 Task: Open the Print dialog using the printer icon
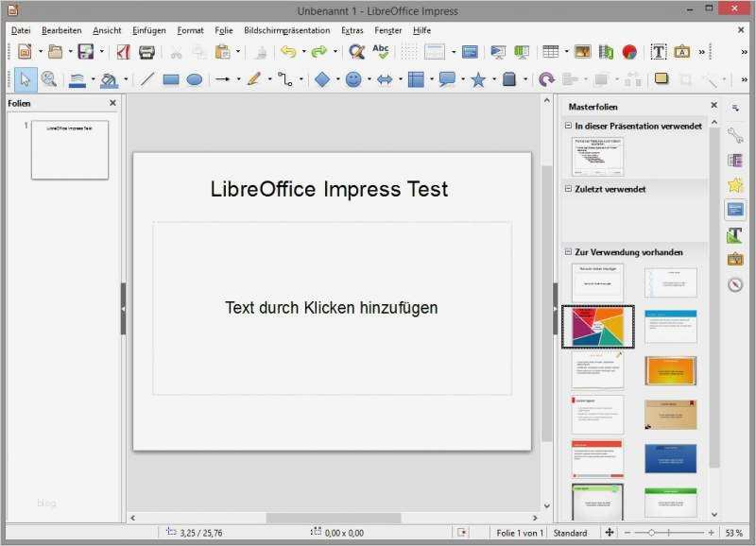pyautogui.click(x=148, y=54)
